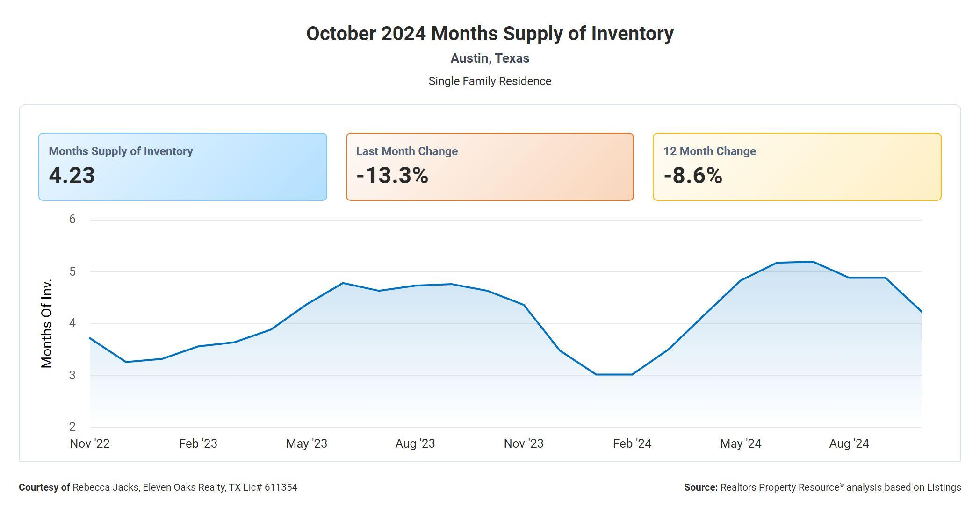Screen dimensions: 980x514
Task: Click the Feb '24 x-axis label
Action: (x=632, y=443)
